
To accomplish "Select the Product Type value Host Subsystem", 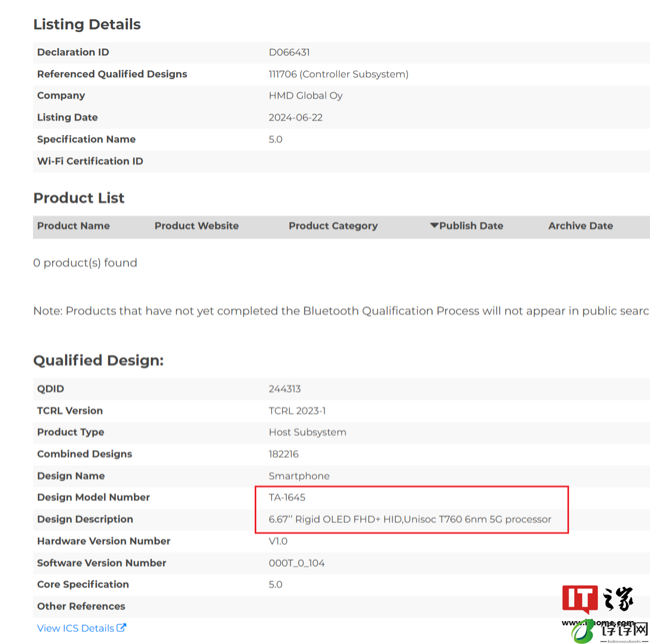I will click(x=307, y=432).
